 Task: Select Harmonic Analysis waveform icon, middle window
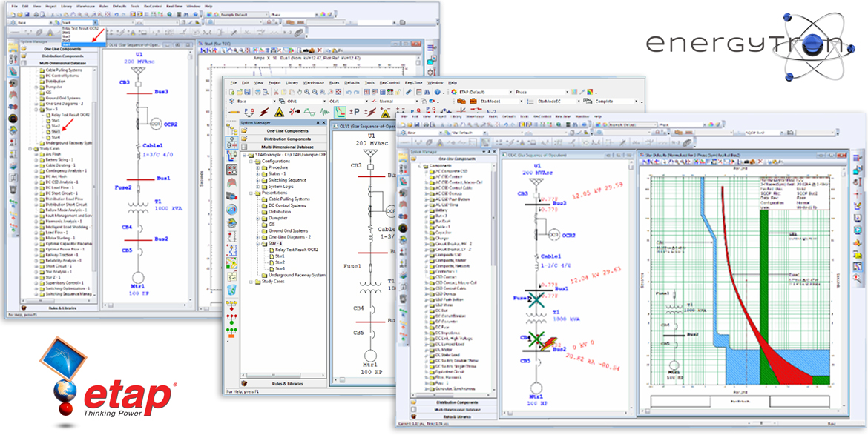pyautogui.click(x=310, y=113)
